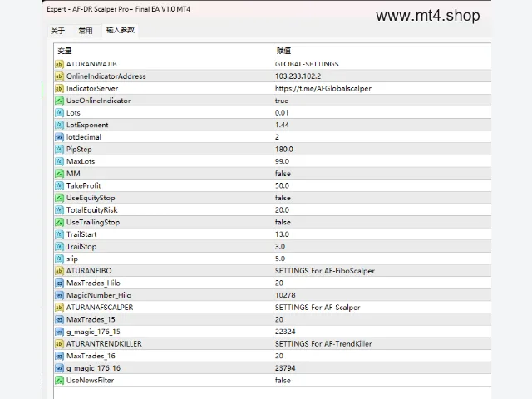Click the boolean icon beside UseOnlineIndicator
The height and width of the screenshot is (399, 532).
(x=59, y=101)
